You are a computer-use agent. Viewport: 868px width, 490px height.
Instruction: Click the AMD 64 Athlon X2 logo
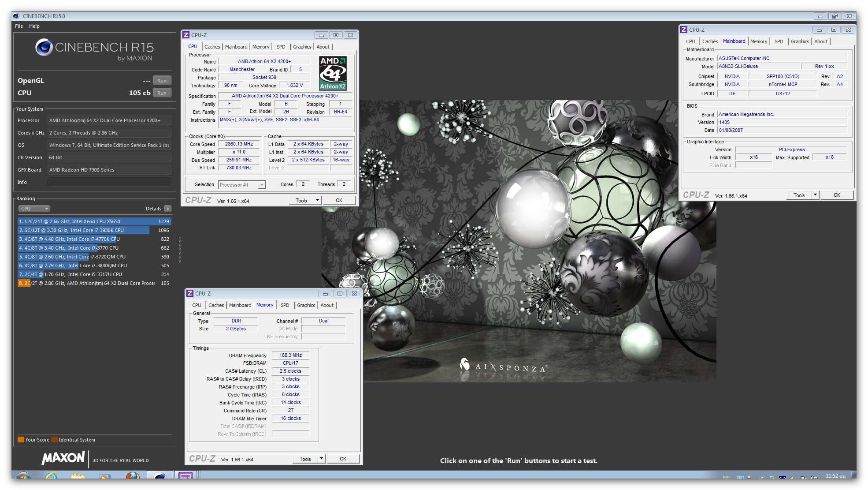[x=333, y=73]
